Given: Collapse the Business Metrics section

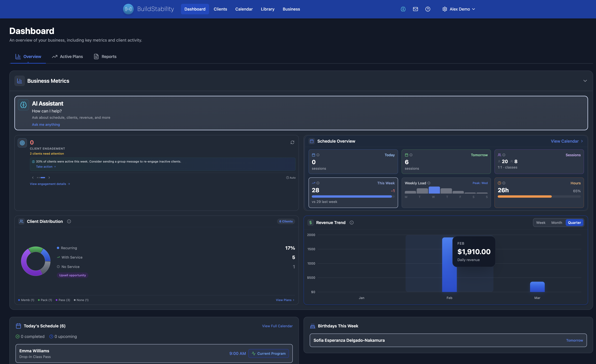Looking at the screenshot, I should pyautogui.click(x=585, y=81).
